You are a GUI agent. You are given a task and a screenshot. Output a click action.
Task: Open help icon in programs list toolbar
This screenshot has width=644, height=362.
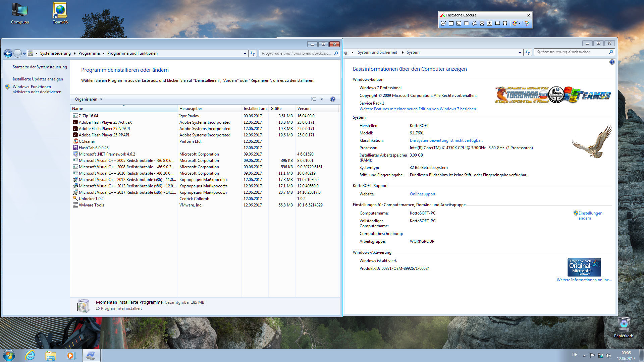[333, 99]
